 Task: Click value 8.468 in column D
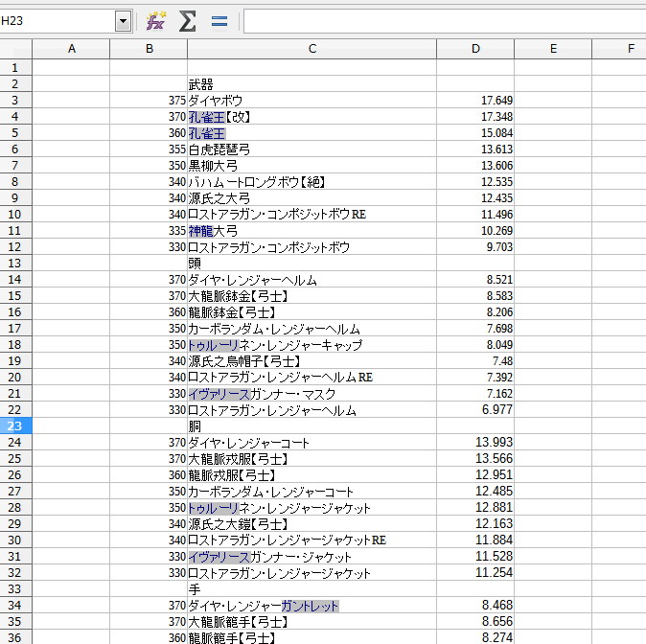tap(496, 605)
